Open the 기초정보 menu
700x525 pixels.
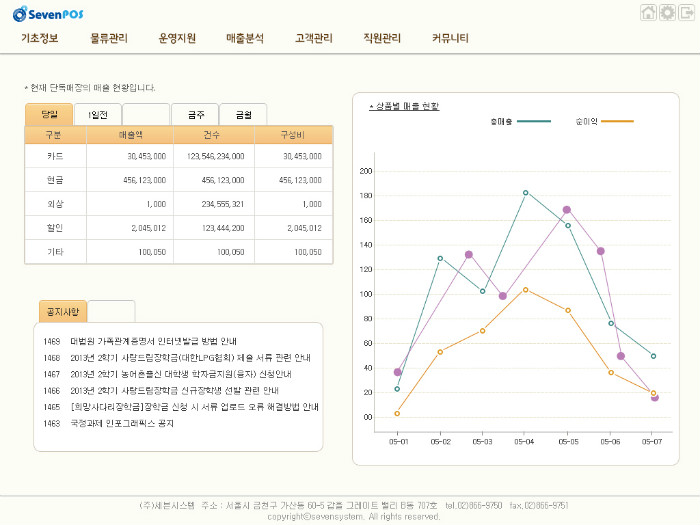[40, 38]
